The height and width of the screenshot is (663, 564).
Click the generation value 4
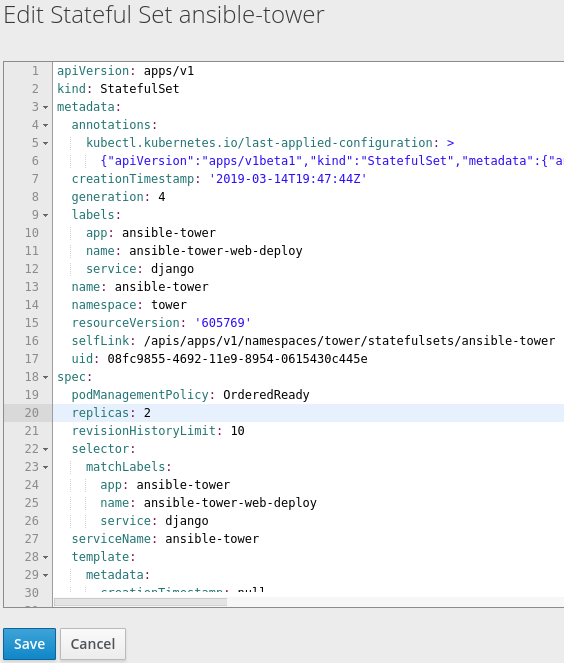click(162, 197)
